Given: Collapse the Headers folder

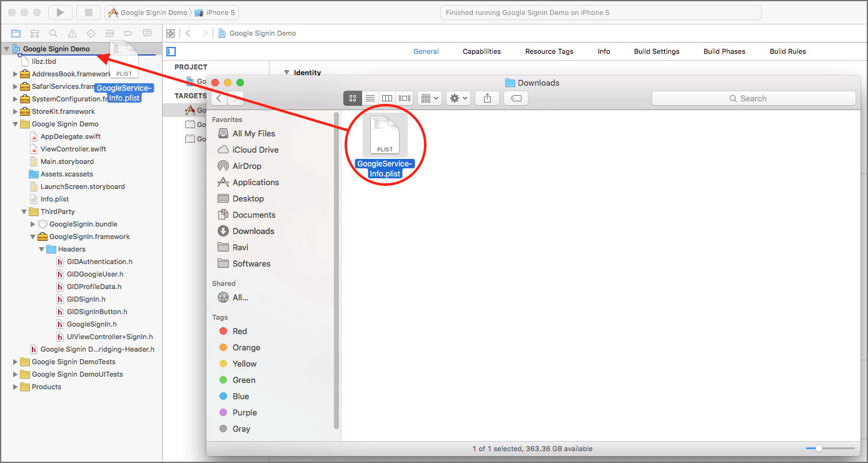Looking at the screenshot, I should [x=41, y=248].
